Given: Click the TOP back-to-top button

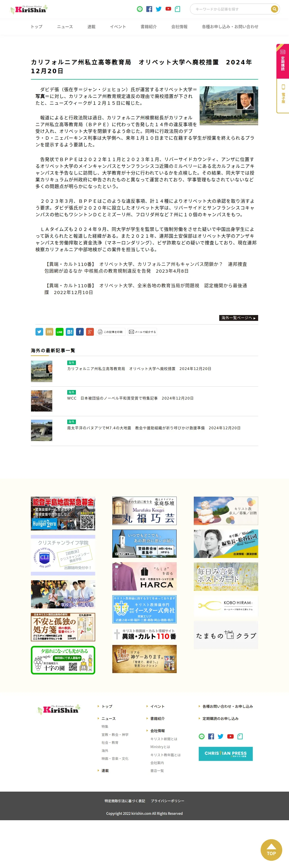Looking at the screenshot, I should 271,850.
